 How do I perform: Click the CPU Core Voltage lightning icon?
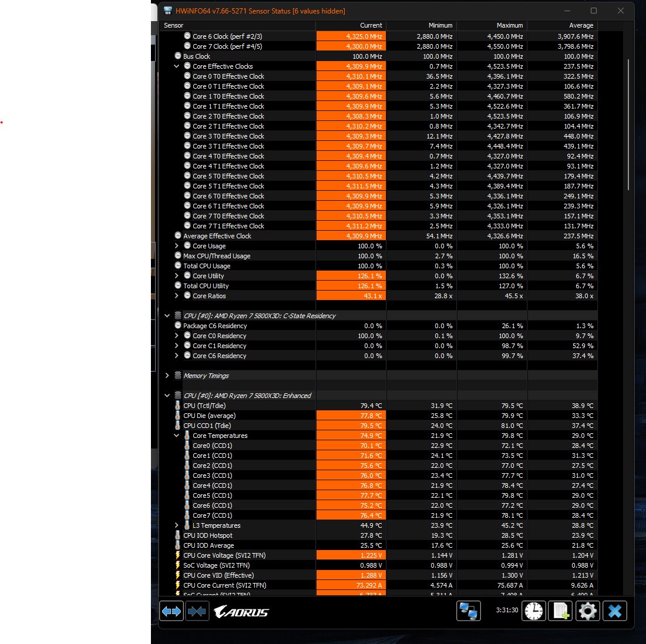coord(178,555)
